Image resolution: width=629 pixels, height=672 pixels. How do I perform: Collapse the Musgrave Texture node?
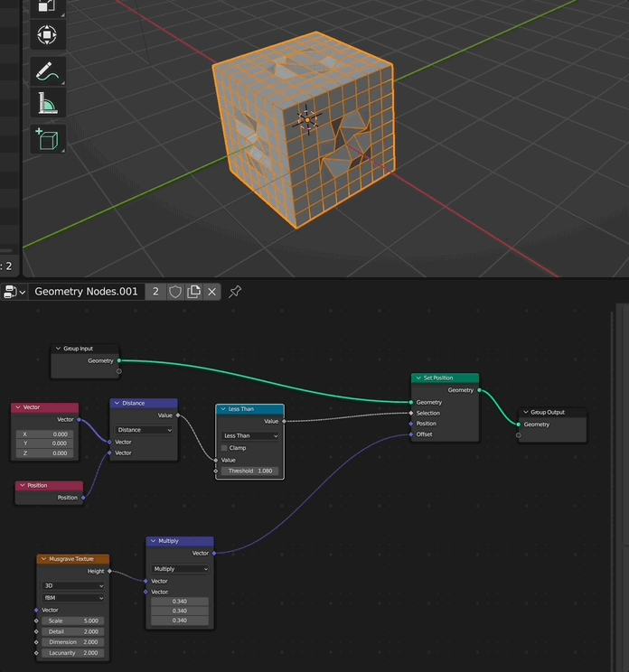[43, 559]
